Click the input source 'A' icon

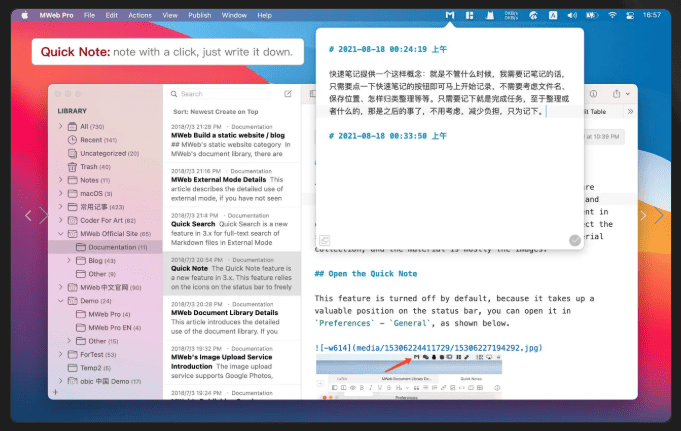553,15
